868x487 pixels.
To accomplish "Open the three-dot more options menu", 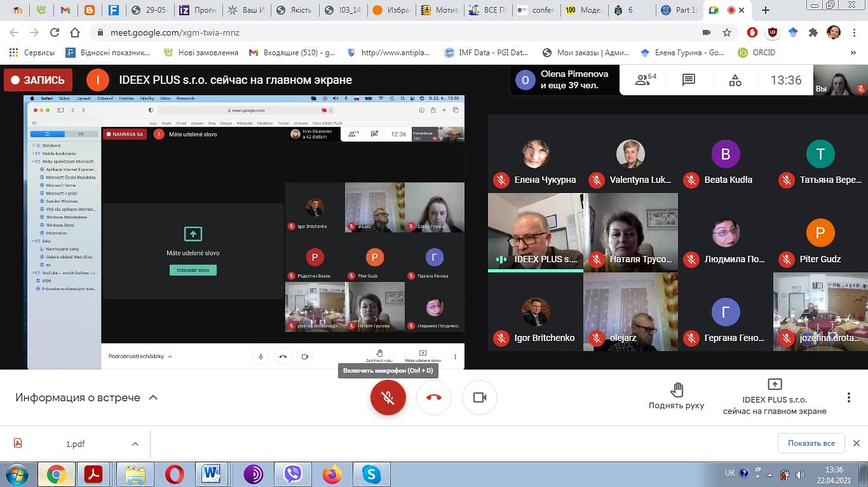I will (848, 397).
